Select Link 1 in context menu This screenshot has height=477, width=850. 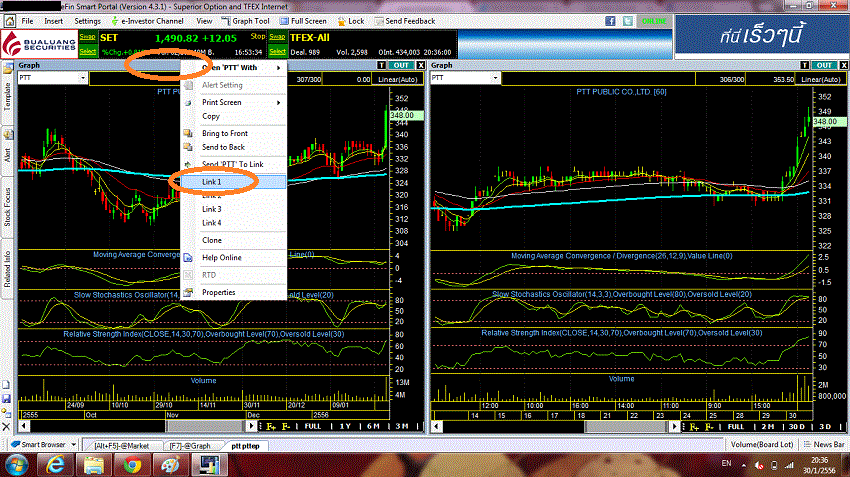click(234, 182)
